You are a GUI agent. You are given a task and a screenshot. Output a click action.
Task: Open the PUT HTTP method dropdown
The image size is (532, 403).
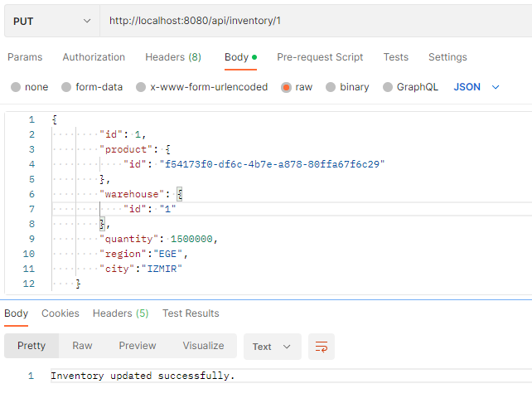[x=52, y=21]
